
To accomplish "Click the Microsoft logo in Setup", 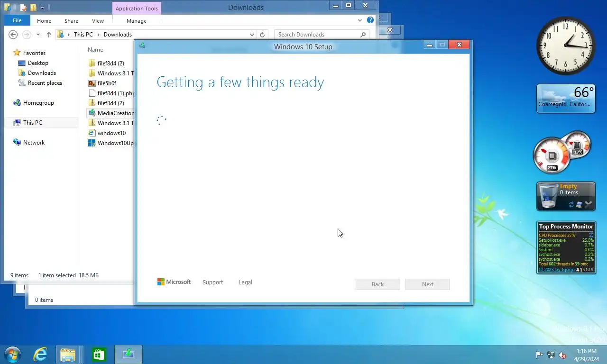I will [174, 282].
